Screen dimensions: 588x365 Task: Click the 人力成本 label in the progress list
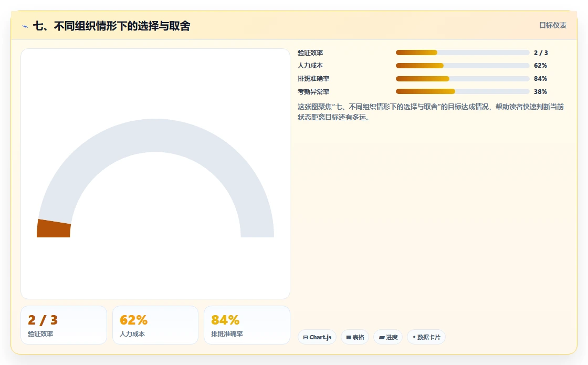(x=310, y=66)
